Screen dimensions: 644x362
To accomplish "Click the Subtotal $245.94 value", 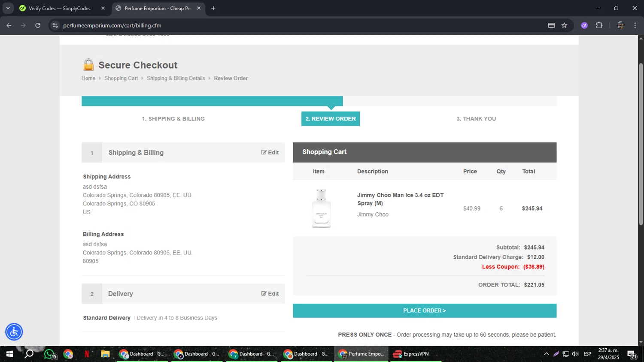I will (534, 247).
